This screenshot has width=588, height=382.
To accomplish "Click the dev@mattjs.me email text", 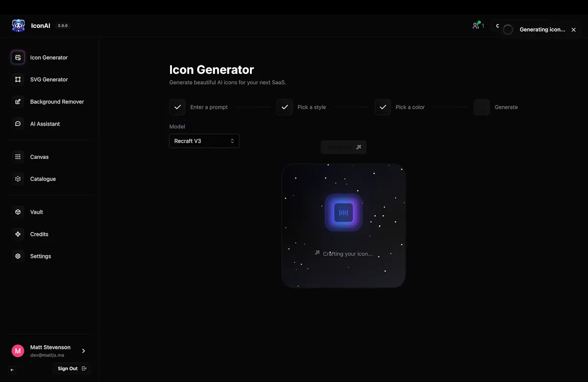I will (47, 355).
